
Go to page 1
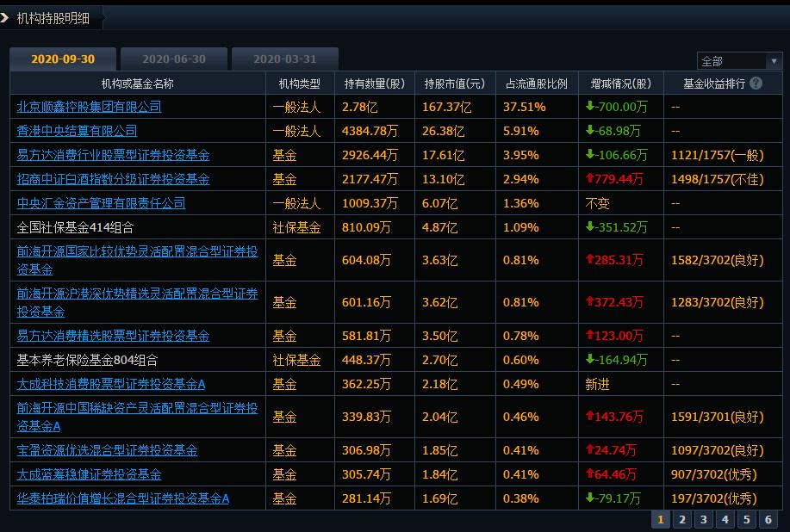661,519
